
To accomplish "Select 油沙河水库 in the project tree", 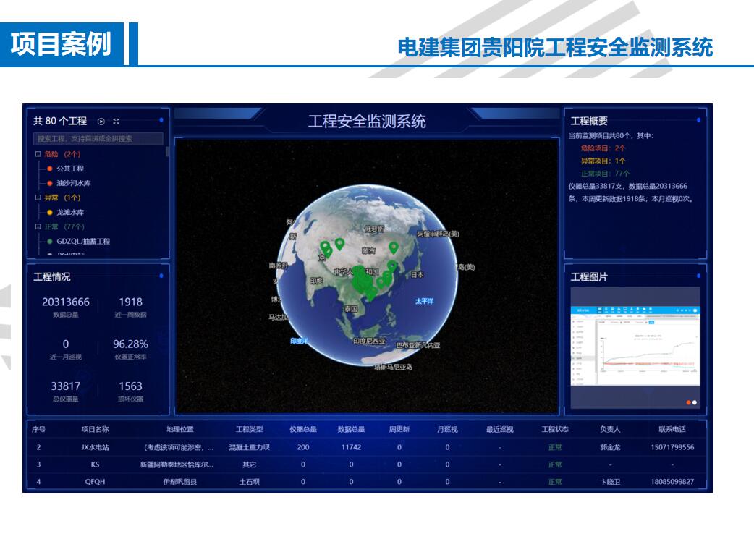I will 74,183.
